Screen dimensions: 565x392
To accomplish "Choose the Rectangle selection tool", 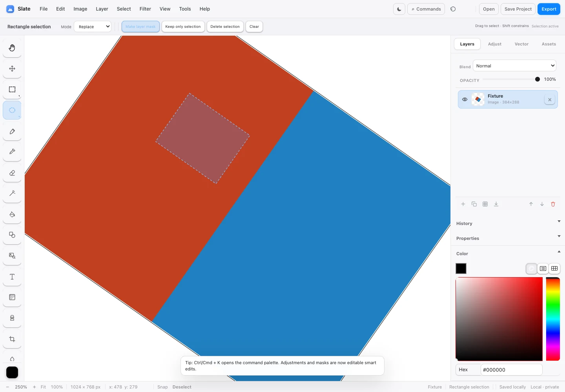I will (12, 89).
